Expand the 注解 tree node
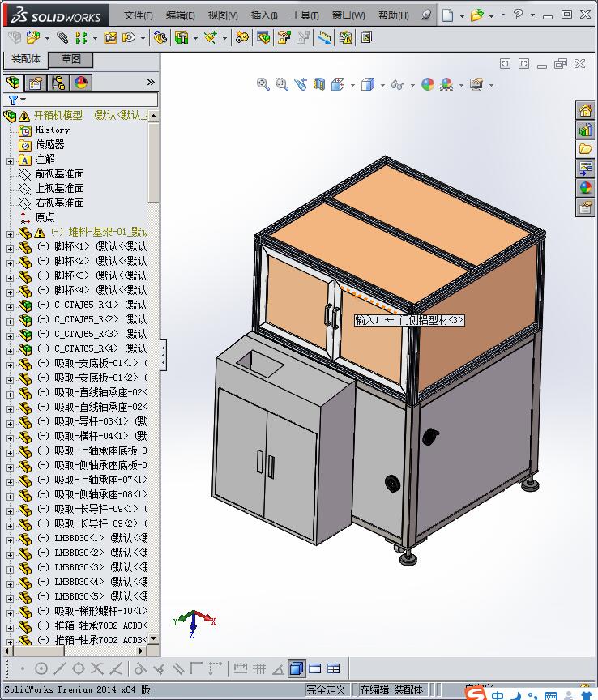Viewport: 598px width, 700px height. 10,161
